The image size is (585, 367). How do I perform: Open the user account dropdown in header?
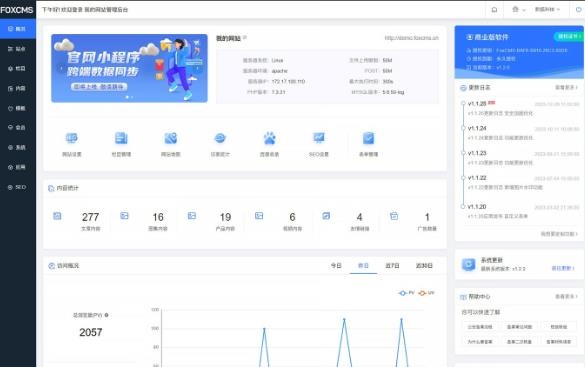(547, 10)
